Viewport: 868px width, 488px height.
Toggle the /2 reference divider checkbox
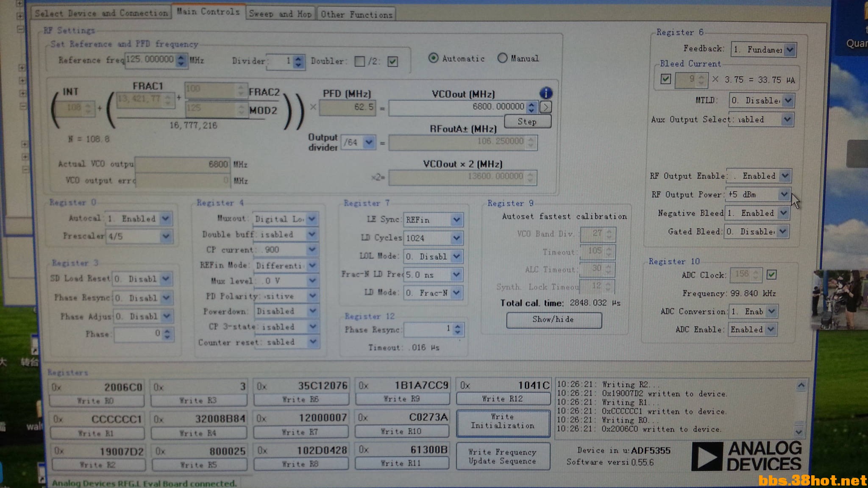[393, 62]
